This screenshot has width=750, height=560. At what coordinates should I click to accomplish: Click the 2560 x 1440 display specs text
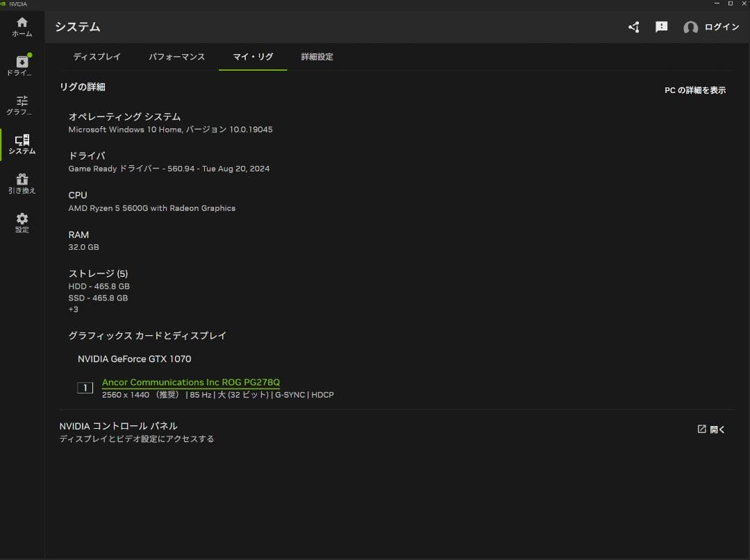(x=217, y=395)
